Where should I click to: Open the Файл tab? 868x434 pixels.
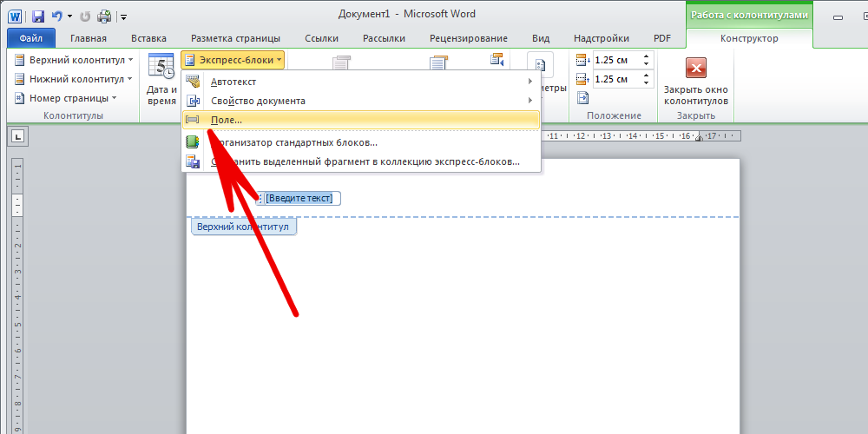click(x=31, y=38)
